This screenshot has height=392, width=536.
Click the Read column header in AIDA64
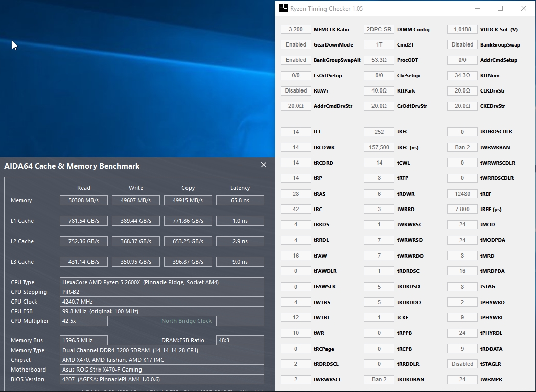[x=84, y=188]
